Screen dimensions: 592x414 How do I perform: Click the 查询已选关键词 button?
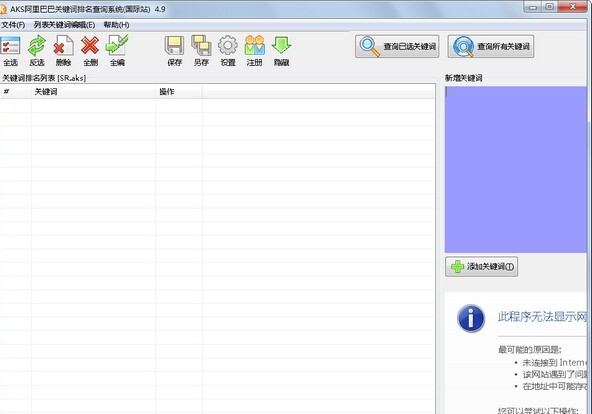coord(397,46)
